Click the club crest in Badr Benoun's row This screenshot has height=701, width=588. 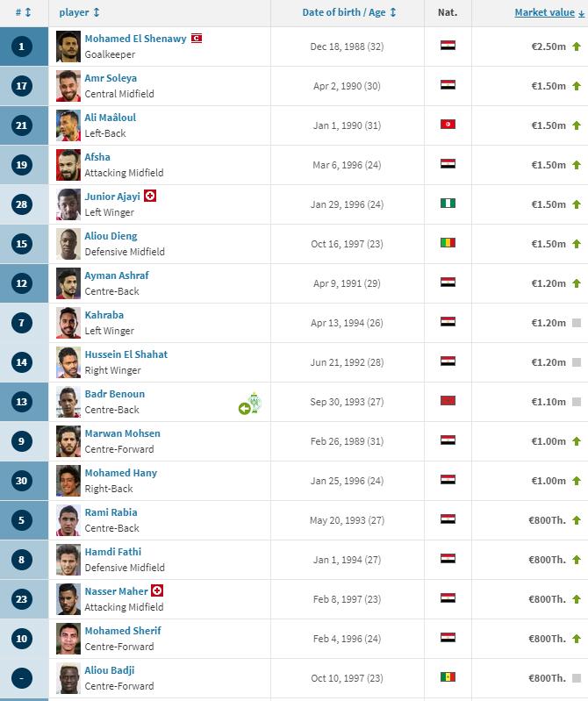(x=255, y=405)
